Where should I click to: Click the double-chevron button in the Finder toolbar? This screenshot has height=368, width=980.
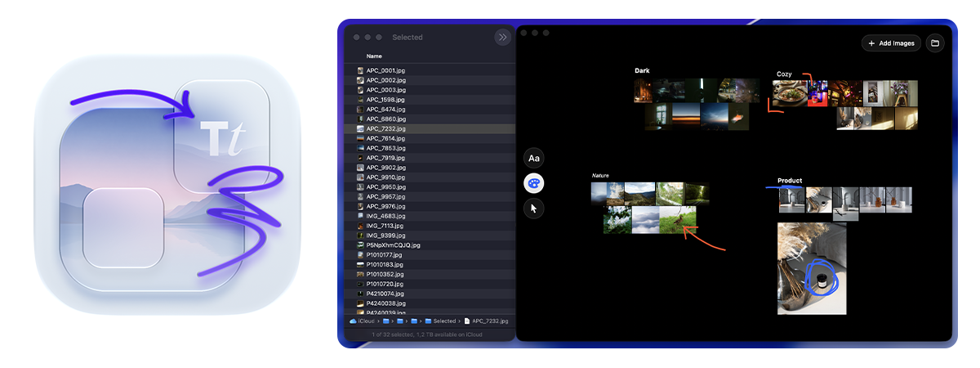tap(502, 37)
